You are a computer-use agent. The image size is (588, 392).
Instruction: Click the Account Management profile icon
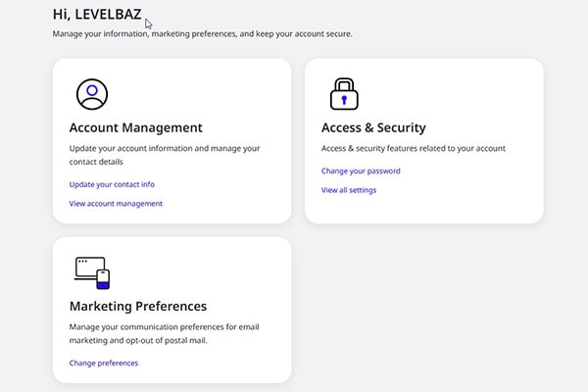pos(92,94)
